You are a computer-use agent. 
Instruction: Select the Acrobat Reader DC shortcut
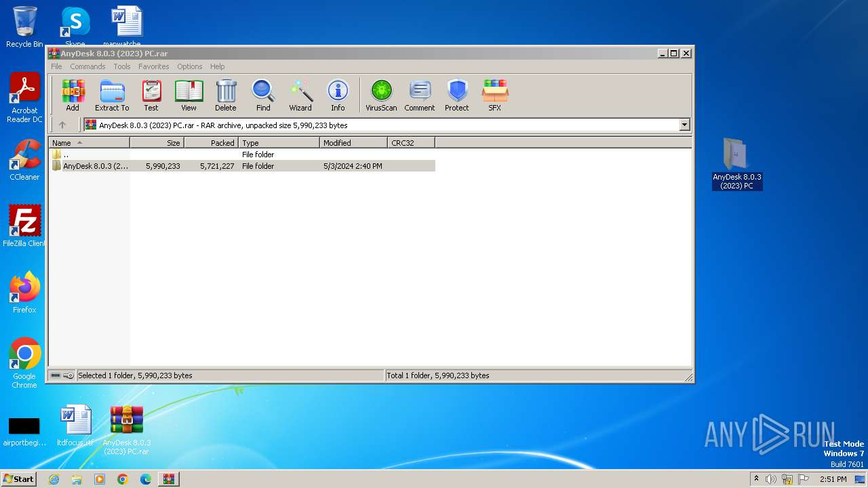tap(24, 98)
